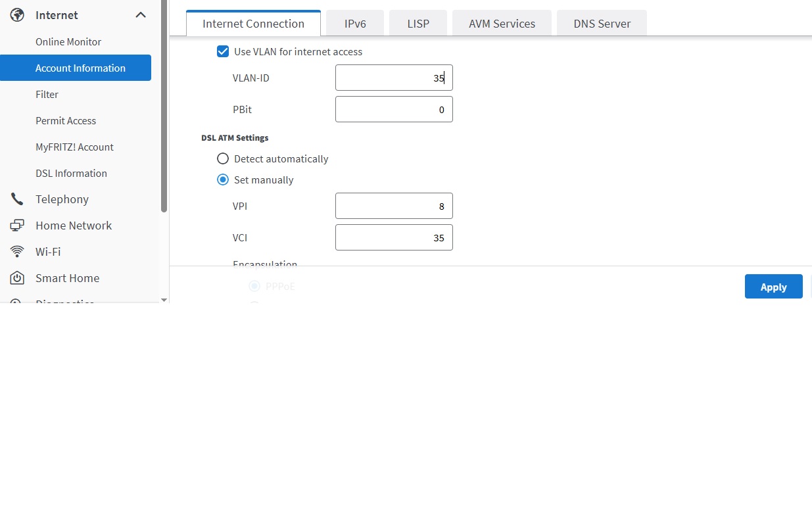Screen dimensions: 812x526
Task: Click the Internet globe icon
Action: click(18, 15)
